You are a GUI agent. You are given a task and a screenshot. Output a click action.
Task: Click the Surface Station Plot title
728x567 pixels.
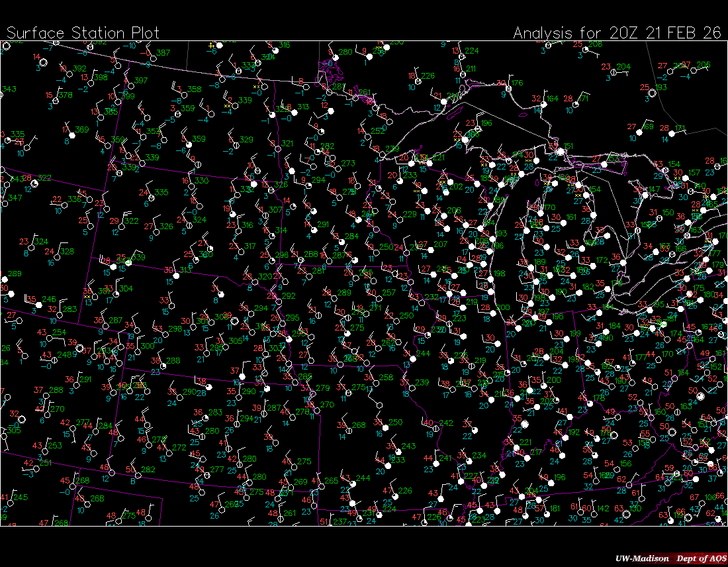(x=83, y=33)
